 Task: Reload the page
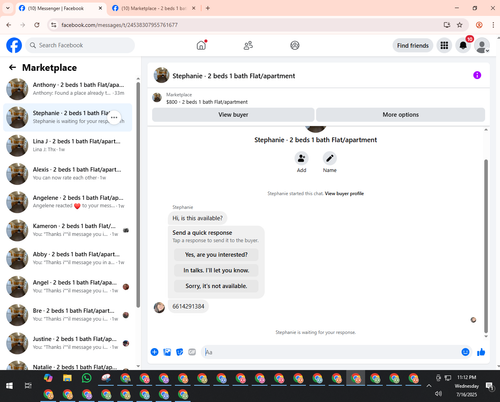[37, 25]
